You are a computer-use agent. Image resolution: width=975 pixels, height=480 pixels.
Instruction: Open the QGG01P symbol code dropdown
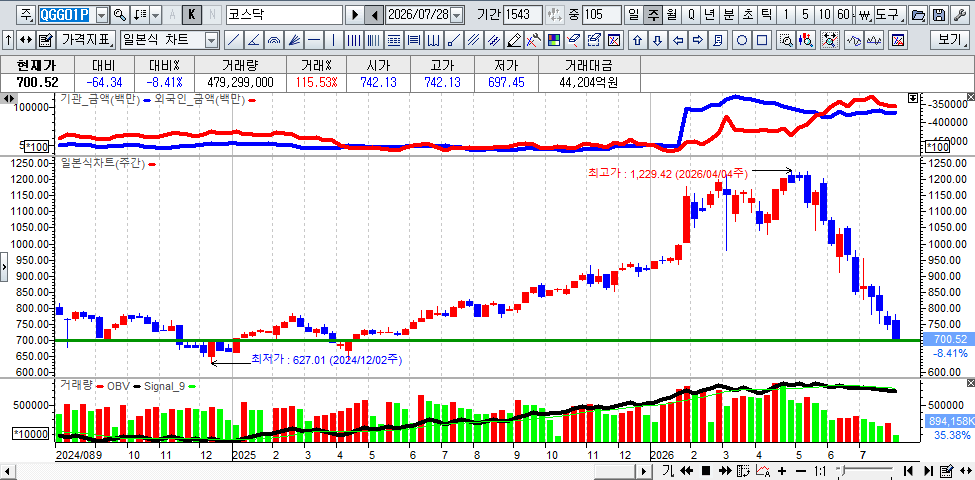103,14
